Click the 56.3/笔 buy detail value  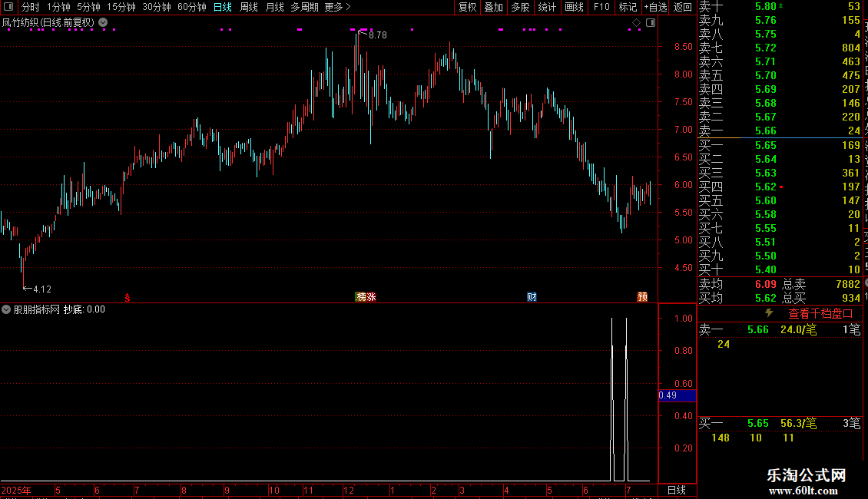click(798, 423)
